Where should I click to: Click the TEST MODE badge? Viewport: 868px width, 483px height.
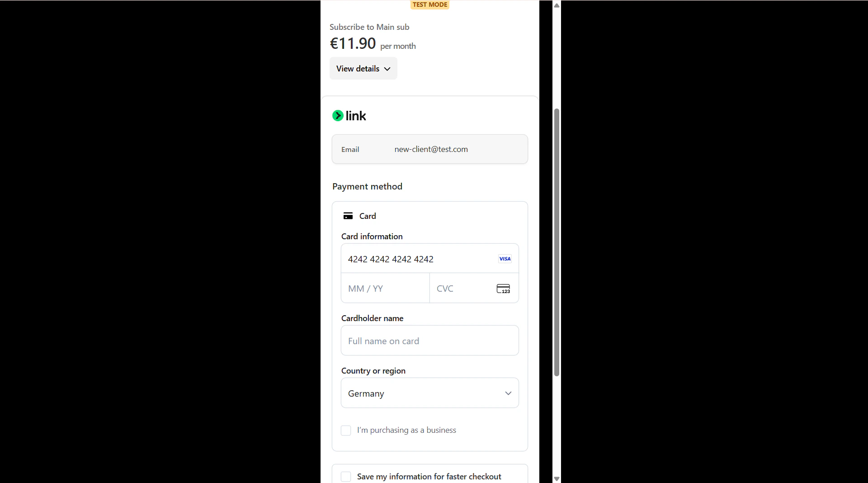click(430, 5)
